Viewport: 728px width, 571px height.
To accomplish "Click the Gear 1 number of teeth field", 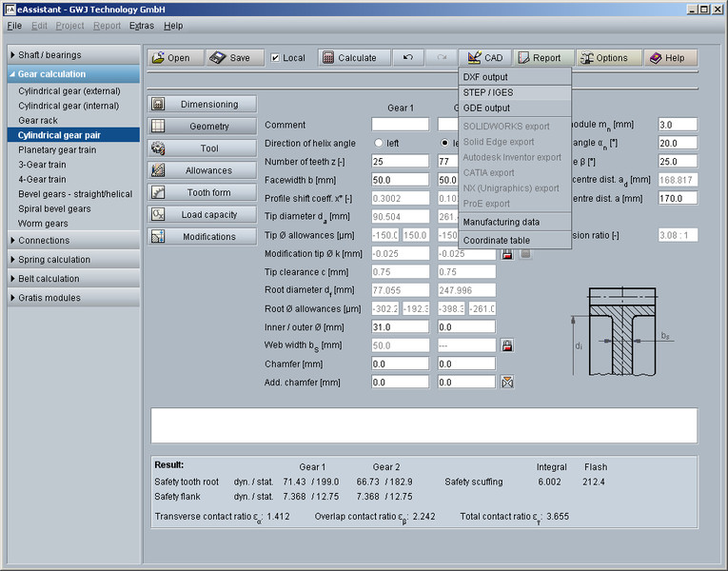I will point(400,161).
